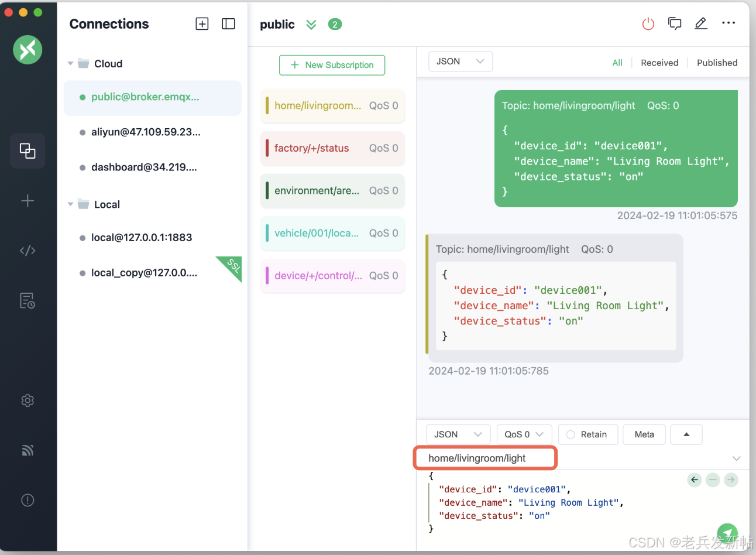This screenshot has height=555, width=756.
Task: Open the Connections page sidebar icon
Action: (28, 151)
